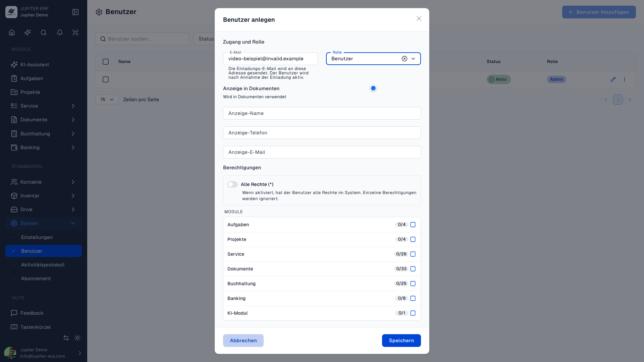
Task: Expand the Service menu in sidebar
Action: point(44,106)
